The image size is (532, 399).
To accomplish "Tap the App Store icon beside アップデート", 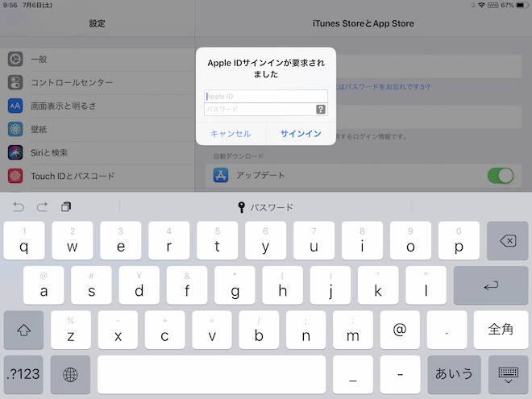I will coord(221,176).
